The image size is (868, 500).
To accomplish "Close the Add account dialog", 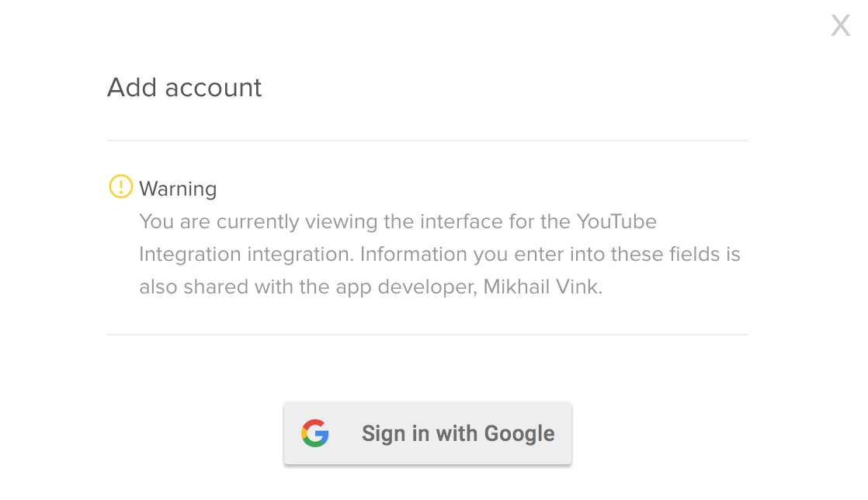I will point(840,26).
